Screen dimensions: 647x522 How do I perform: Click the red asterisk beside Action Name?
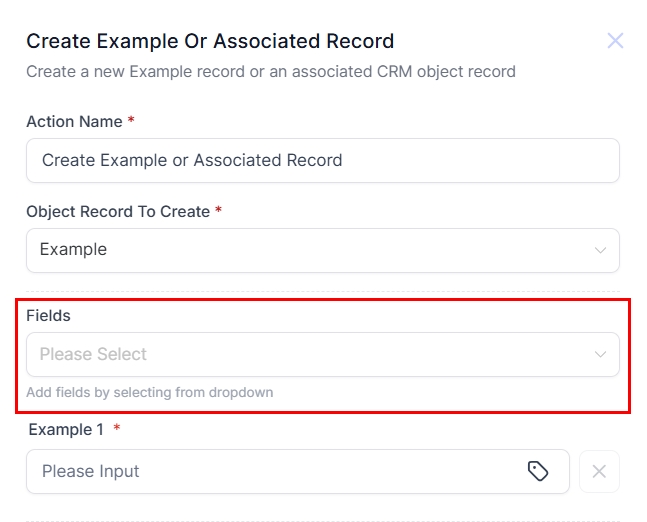point(131,121)
